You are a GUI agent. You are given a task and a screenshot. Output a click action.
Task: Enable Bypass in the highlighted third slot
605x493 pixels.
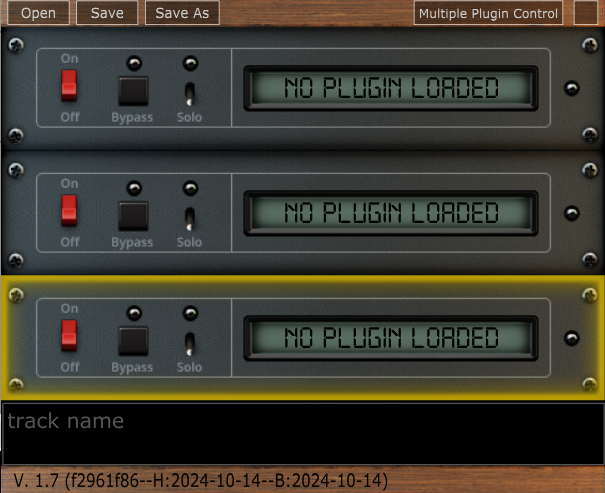133,341
